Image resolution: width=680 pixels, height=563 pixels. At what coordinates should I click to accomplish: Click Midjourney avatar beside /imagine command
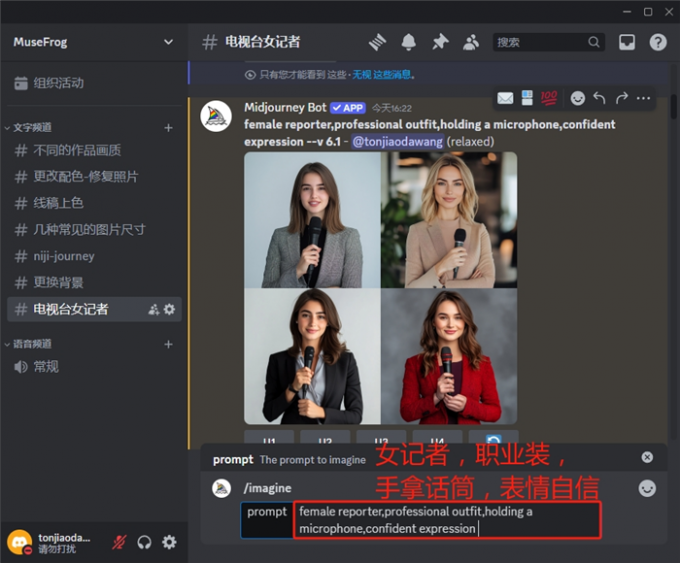[x=222, y=488]
